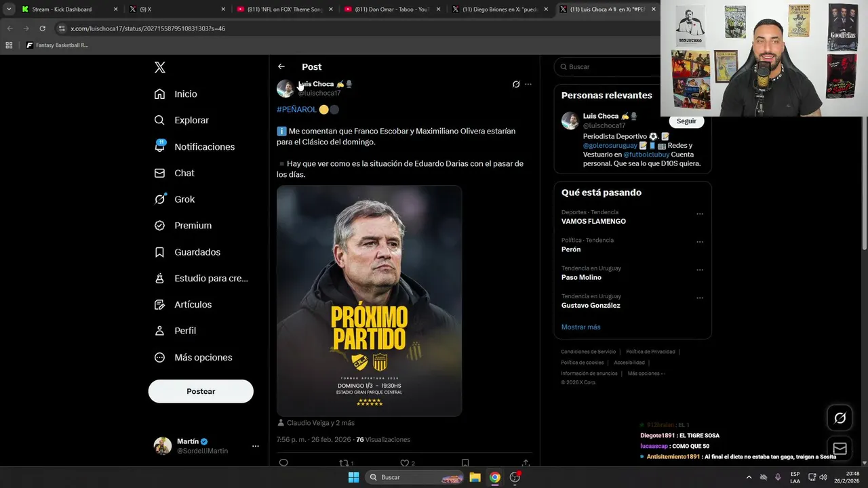Open author name Luis Choca link

click(317, 84)
